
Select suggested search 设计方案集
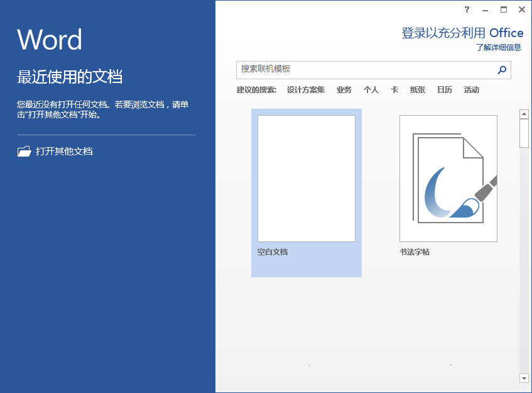coord(306,90)
